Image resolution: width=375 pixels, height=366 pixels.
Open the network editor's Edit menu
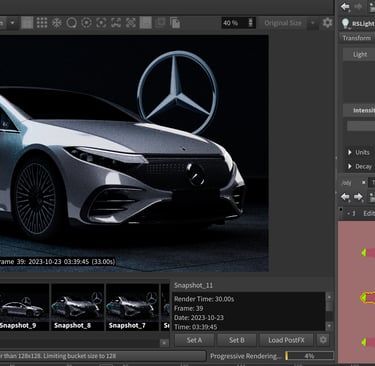[369, 213]
